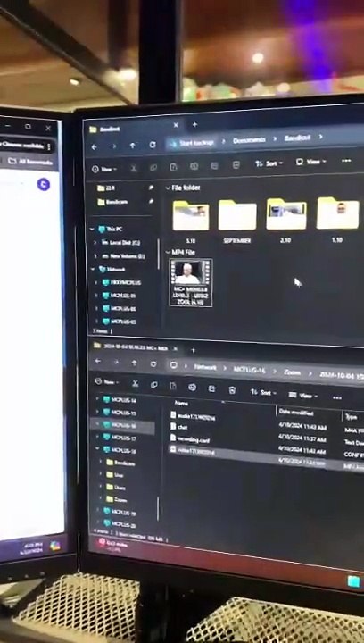
Task: Rename icon in upper Bandicut window toolbar
Action: [194, 166]
